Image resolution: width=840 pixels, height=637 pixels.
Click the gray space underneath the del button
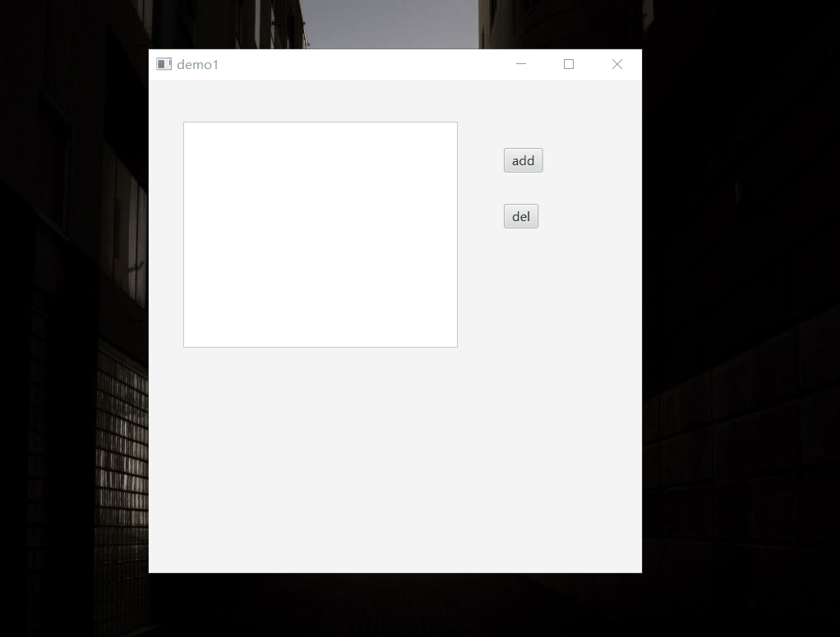pos(521,329)
